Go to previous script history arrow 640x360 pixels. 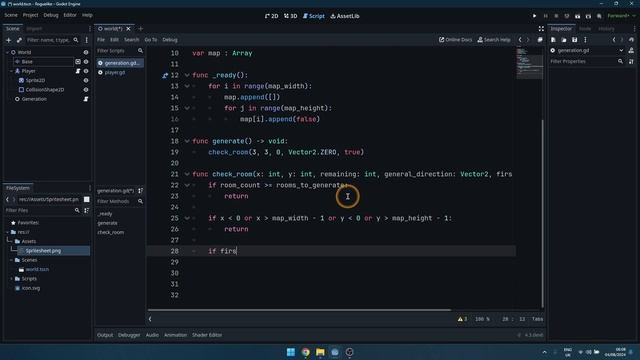(520, 40)
